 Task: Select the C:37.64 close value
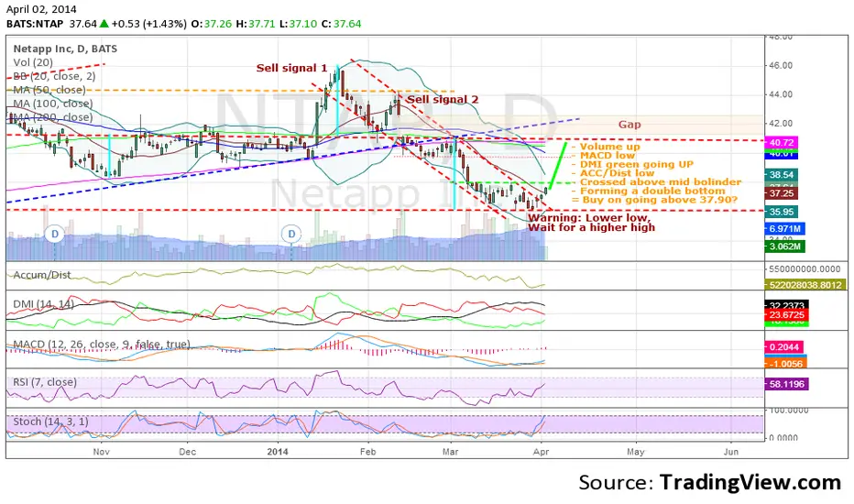[x=342, y=24]
